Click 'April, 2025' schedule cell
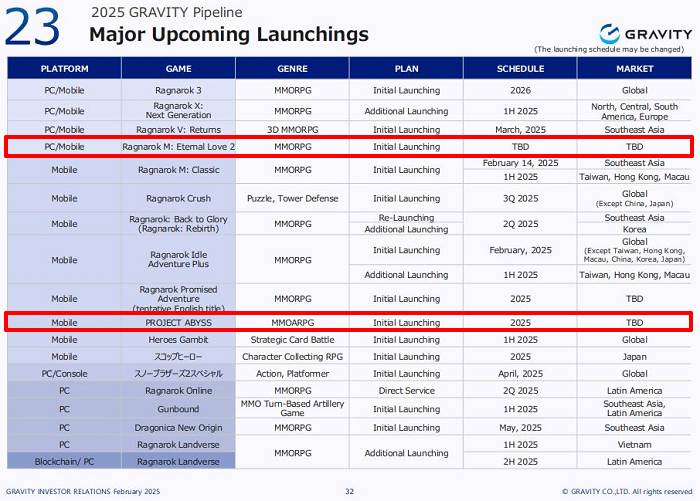The width and height of the screenshot is (700, 501). tap(520, 374)
